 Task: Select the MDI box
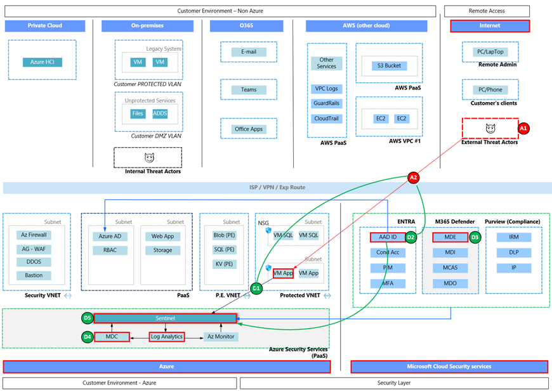[450, 252]
